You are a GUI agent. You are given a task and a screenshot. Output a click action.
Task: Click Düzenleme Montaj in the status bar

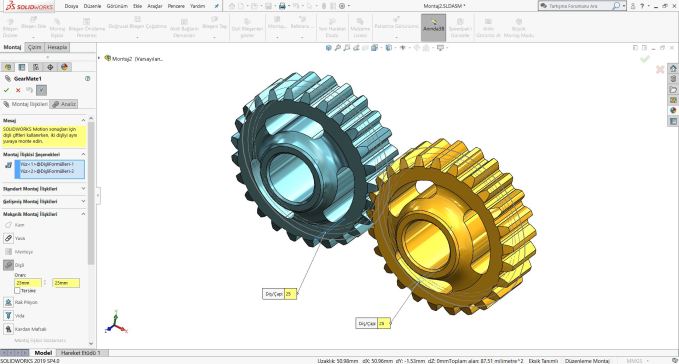coord(587,361)
